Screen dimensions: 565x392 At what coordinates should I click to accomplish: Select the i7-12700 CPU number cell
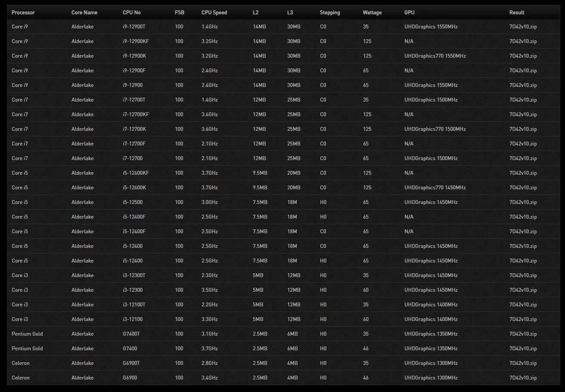point(133,158)
